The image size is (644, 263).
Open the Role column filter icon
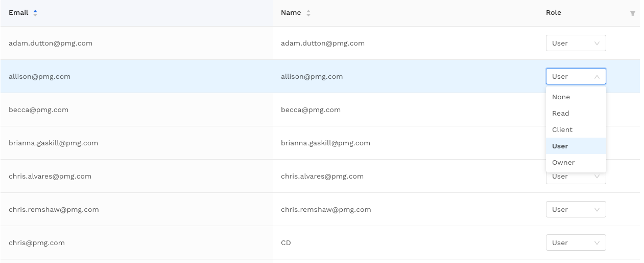click(x=633, y=13)
